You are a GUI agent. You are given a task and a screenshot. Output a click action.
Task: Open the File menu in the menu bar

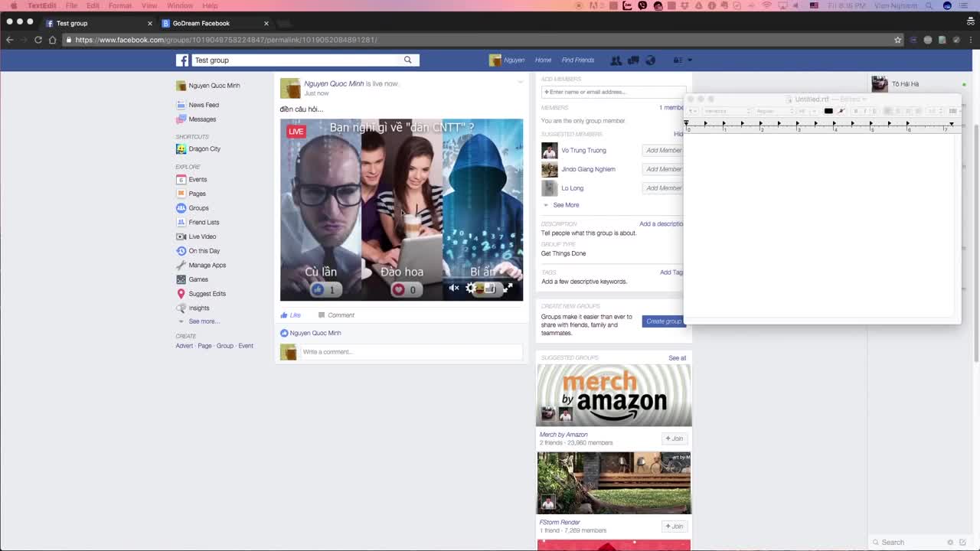tap(71, 5)
